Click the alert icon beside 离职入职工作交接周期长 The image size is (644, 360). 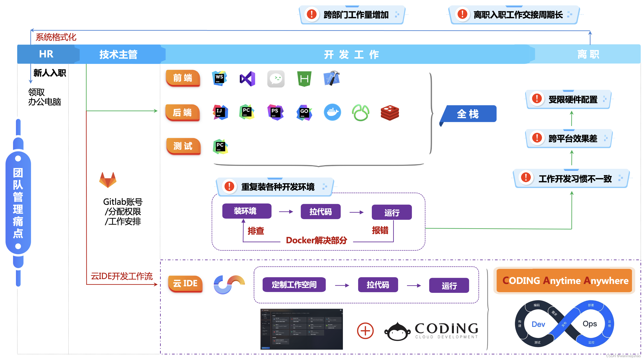pos(462,14)
